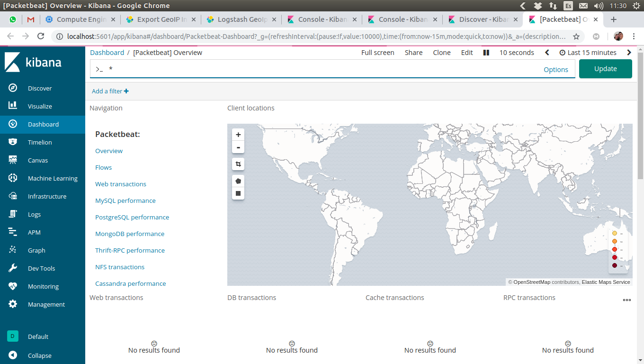Open the Last 15 minutes time picker
The width and height of the screenshot is (644, 364).
[x=588, y=53]
